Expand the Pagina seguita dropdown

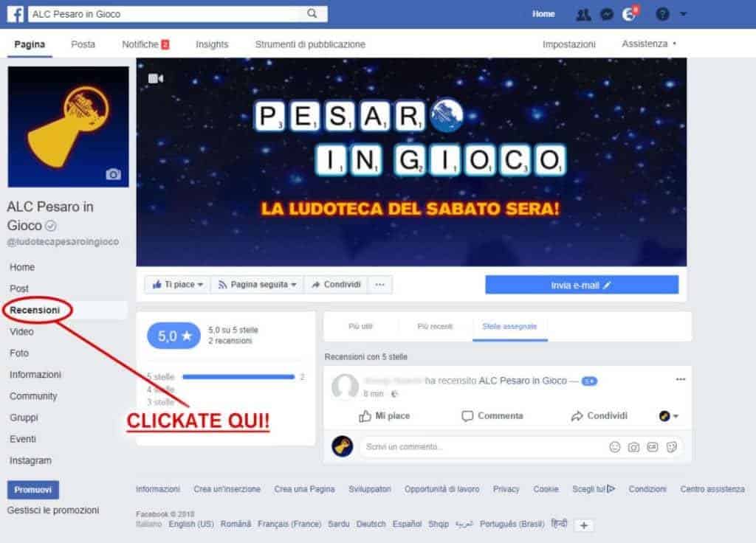point(257,285)
